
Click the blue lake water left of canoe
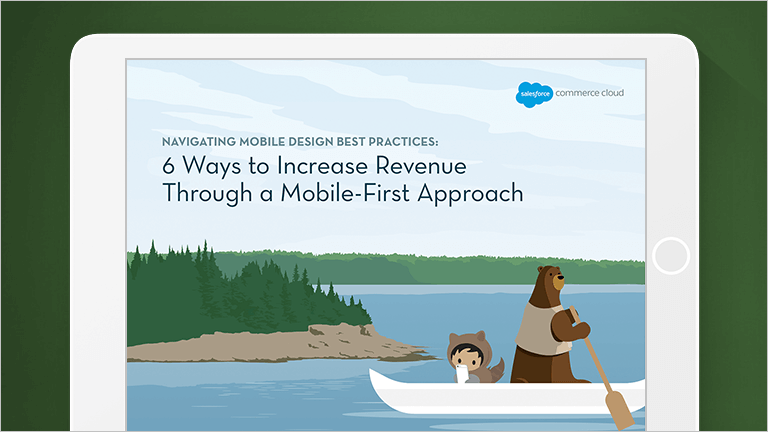pyautogui.click(x=250, y=395)
